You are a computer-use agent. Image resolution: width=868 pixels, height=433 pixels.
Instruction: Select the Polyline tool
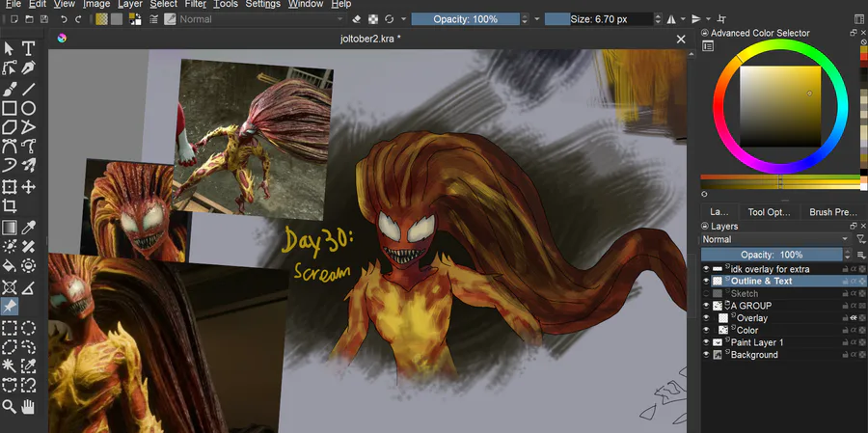click(29, 128)
